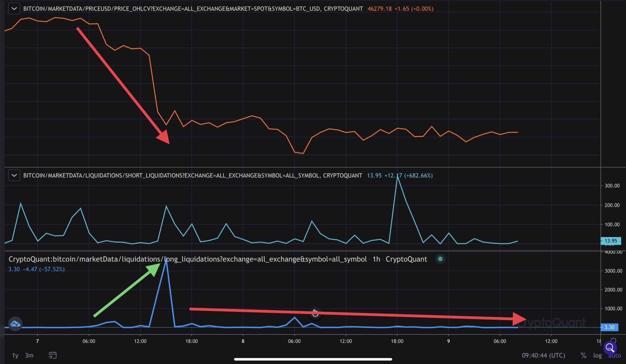626x364 pixels.
Task: Click the TradingView logo icon
Action: coord(15,324)
